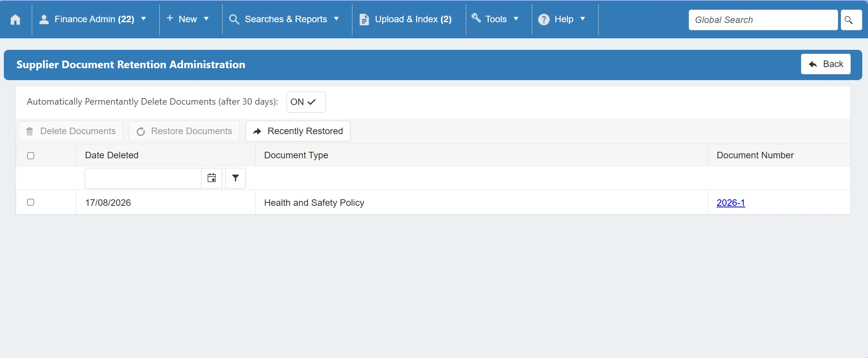Open the date deleted calendar picker
The height and width of the screenshot is (358, 868).
point(211,178)
